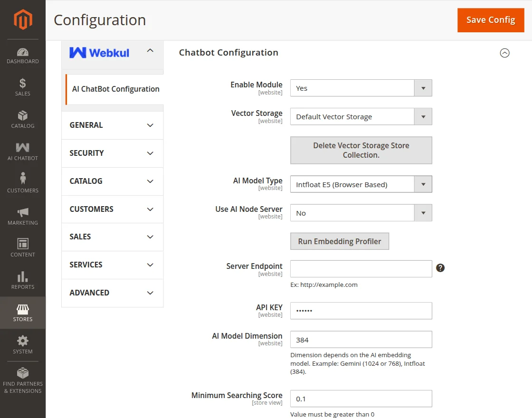Click the Save Config button

tap(491, 20)
